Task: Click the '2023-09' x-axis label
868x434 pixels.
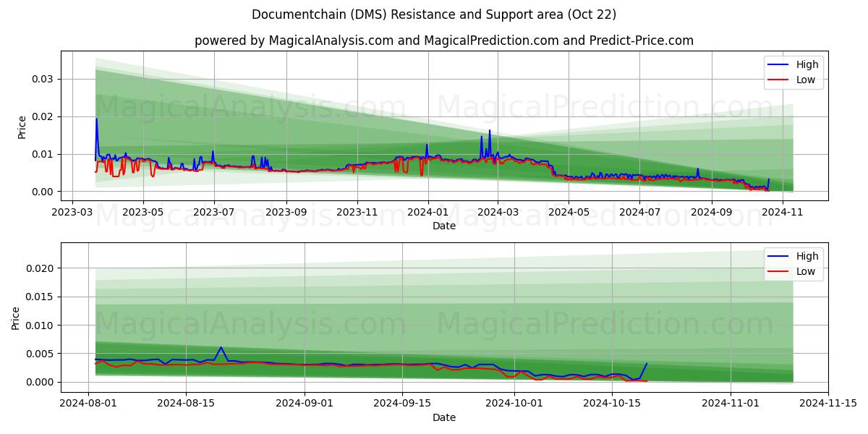Action: pyautogui.click(x=286, y=212)
